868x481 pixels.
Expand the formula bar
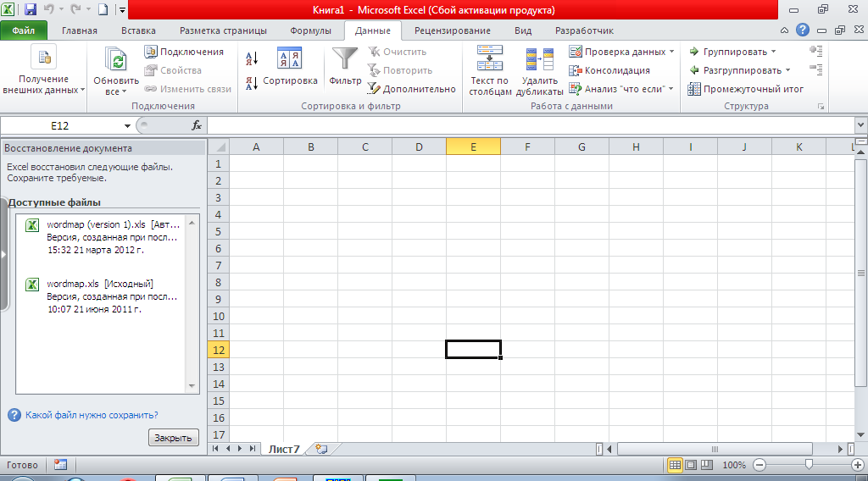(860, 125)
